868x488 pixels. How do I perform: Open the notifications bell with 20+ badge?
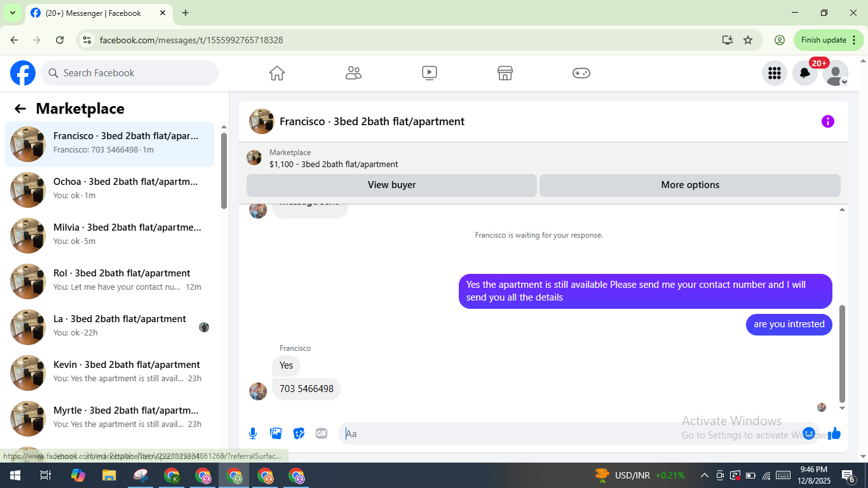click(805, 73)
